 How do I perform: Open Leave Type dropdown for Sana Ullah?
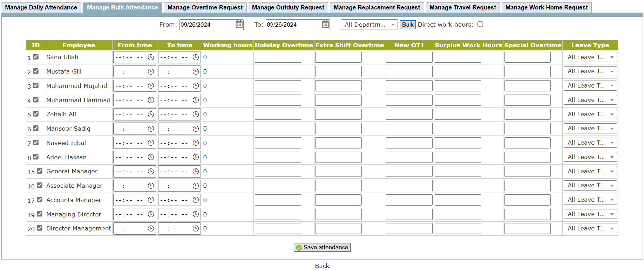(590, 57)
